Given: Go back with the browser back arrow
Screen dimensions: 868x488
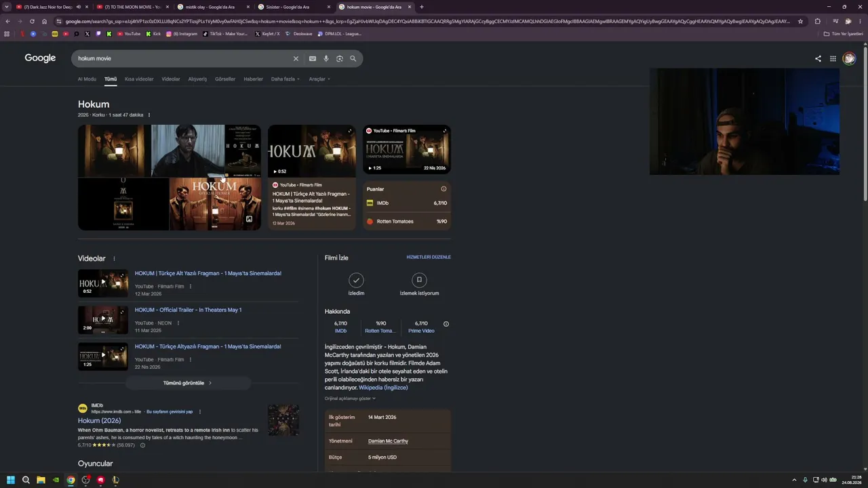Looking at the screenshot, I should point(7,21).
